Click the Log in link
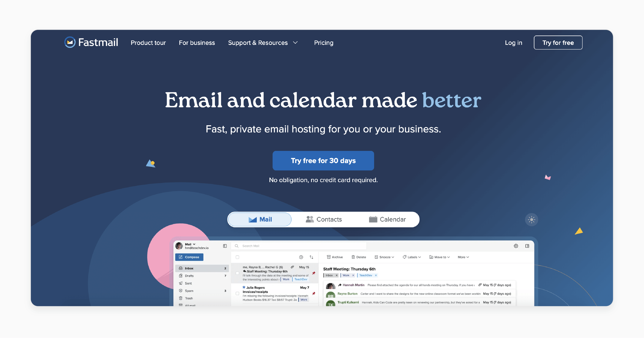644x338 pixels. tap(513, 43)
